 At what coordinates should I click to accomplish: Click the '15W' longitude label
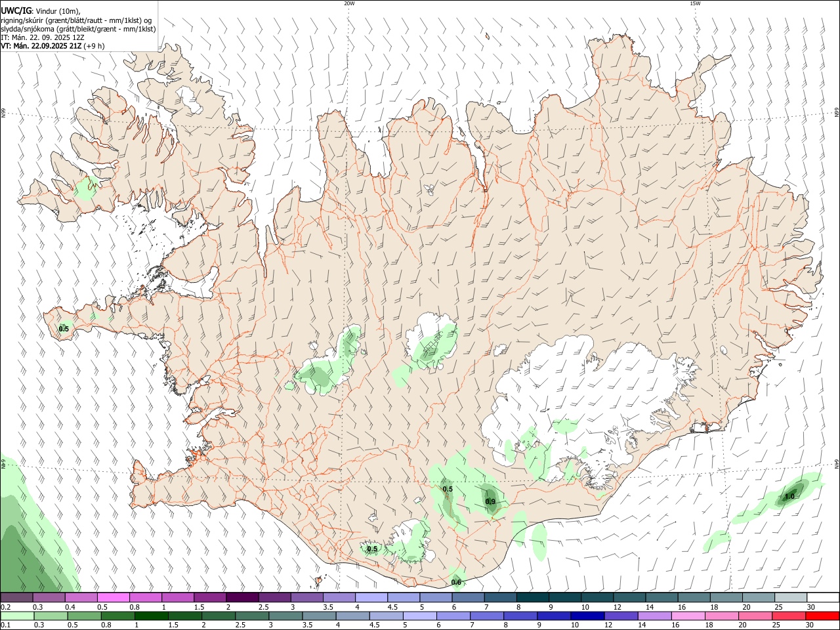(695, 3)
